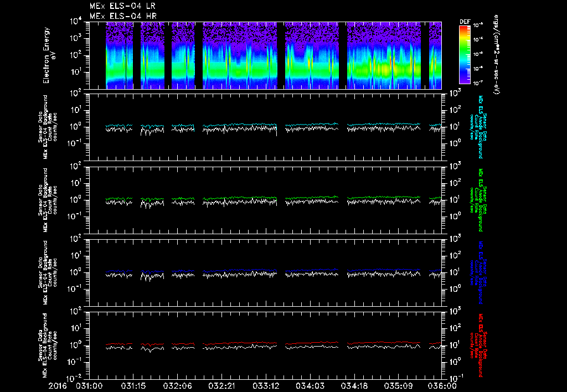Image resolution: width=567 pixels, height=392 pixels.
Task: Click the "034:18" time tick label
Action: (354, 386)
